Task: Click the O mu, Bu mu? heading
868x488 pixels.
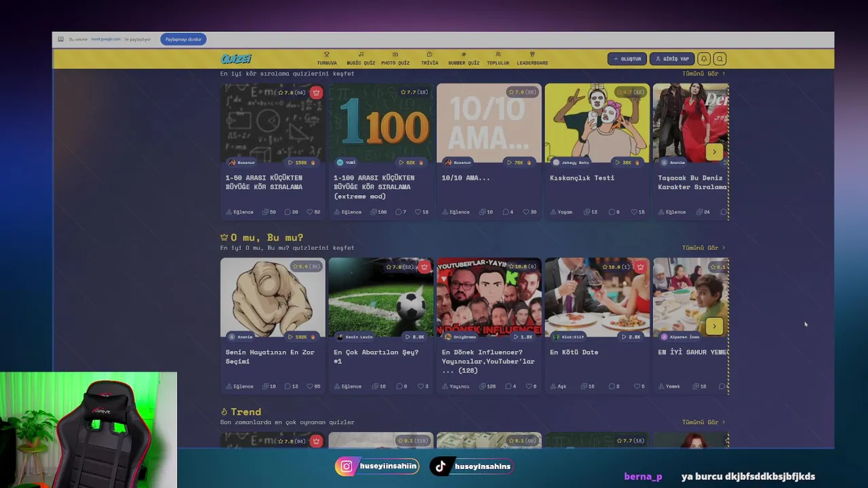Action: click(x=262, y=237)
